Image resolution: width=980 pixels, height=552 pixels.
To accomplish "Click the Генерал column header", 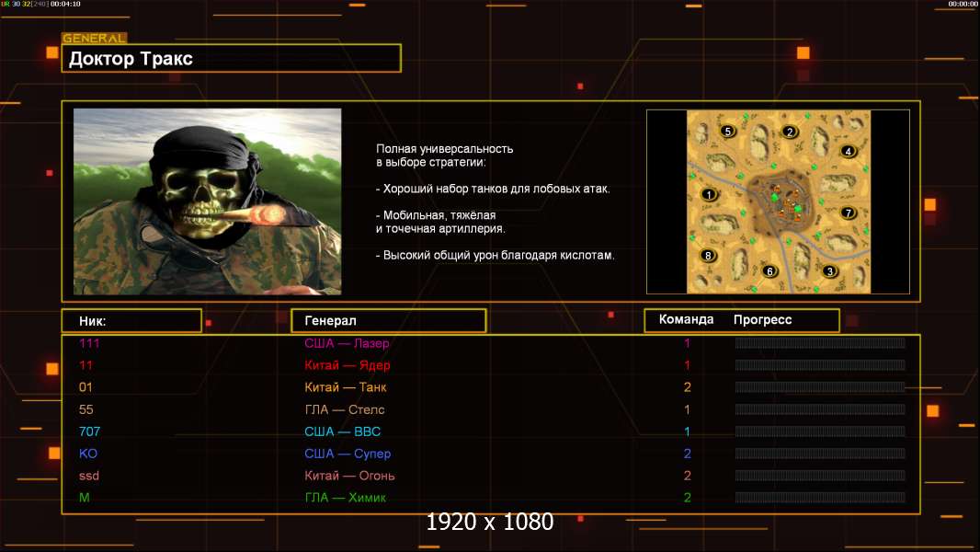I will [389, 321].
